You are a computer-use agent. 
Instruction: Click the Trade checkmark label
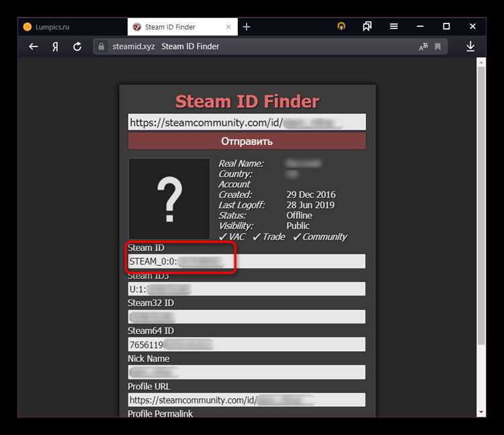269,237
